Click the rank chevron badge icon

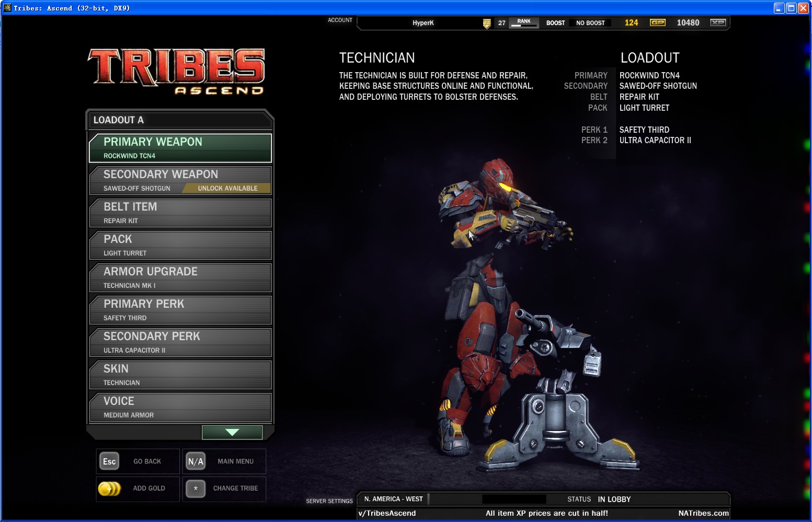[487, 24]
